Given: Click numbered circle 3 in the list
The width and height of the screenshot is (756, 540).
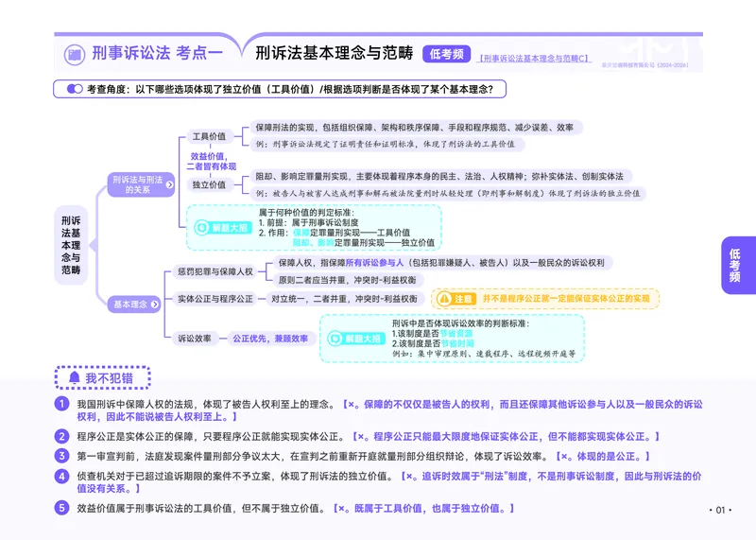Looking at the screenshot, I should point(61,456).
